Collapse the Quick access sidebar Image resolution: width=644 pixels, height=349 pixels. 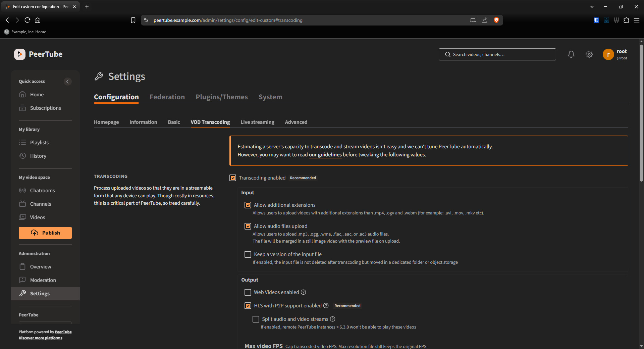[67, 82]
